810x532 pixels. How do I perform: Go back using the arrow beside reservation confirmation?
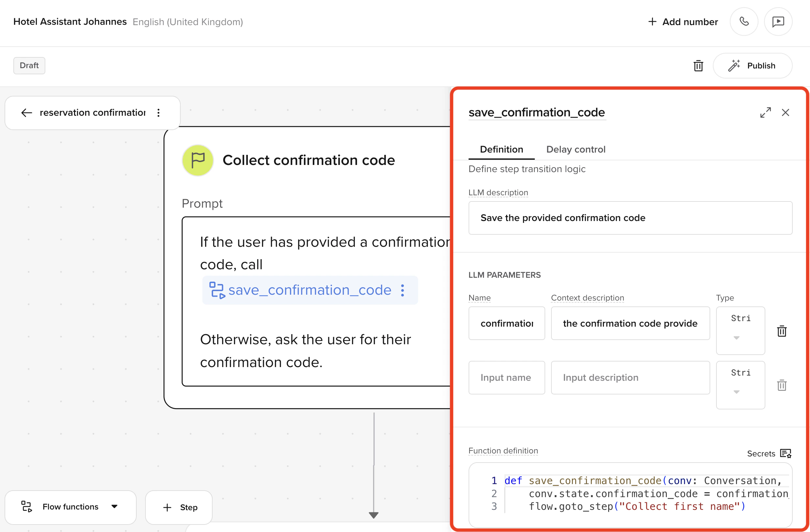[26, 112]
